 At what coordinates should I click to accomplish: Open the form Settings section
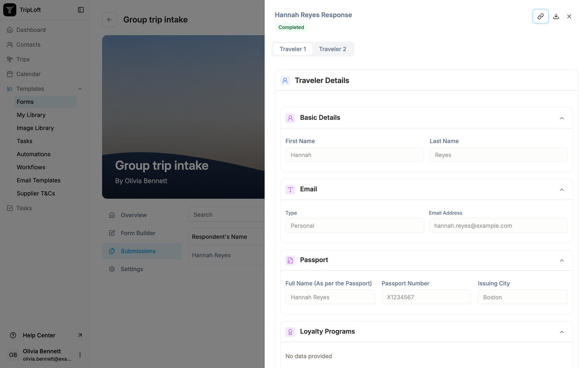coord(142,269)
